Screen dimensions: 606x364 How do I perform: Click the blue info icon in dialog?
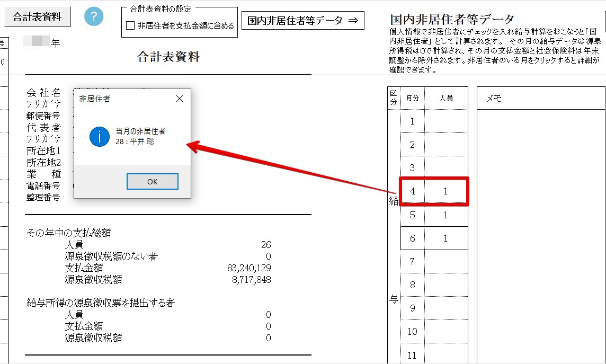click(99, 137)
